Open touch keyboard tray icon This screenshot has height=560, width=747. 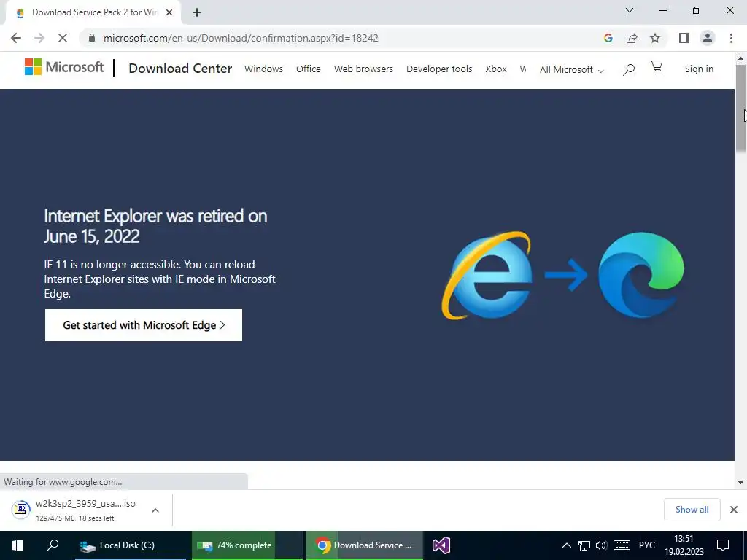[x=622, y=545]
